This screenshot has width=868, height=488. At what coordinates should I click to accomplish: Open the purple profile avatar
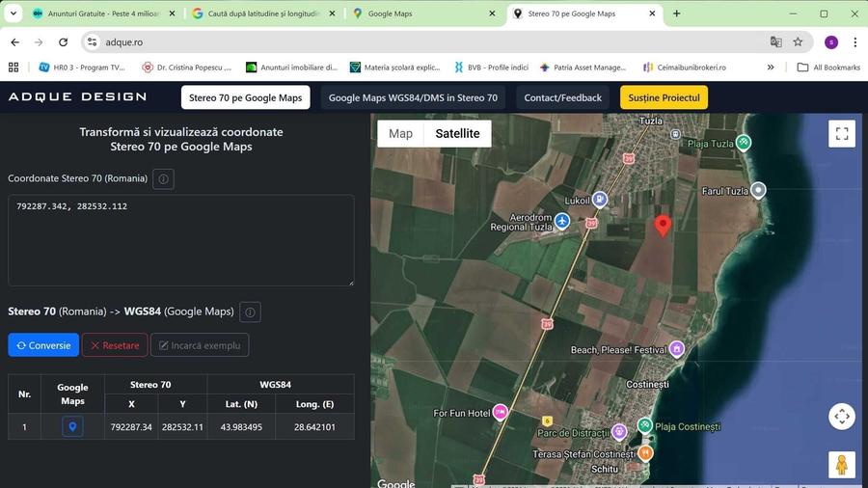tap(831, 42)
